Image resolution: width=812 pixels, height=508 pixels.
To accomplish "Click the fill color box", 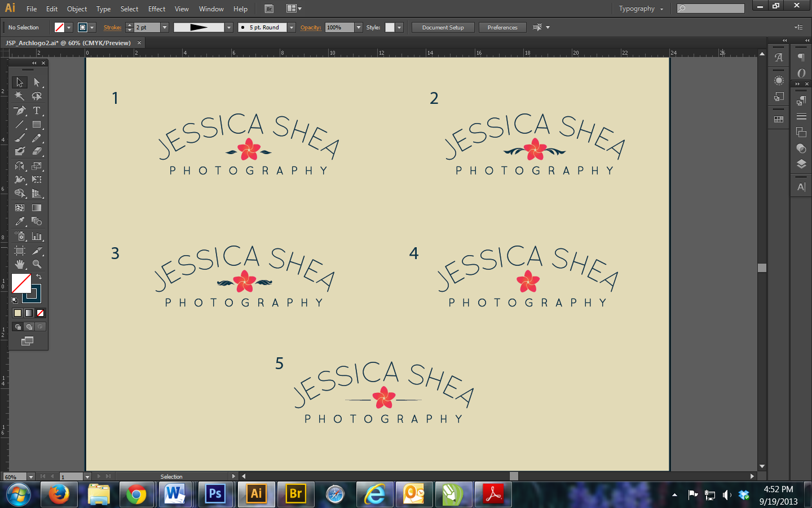I will click(21, 283).
